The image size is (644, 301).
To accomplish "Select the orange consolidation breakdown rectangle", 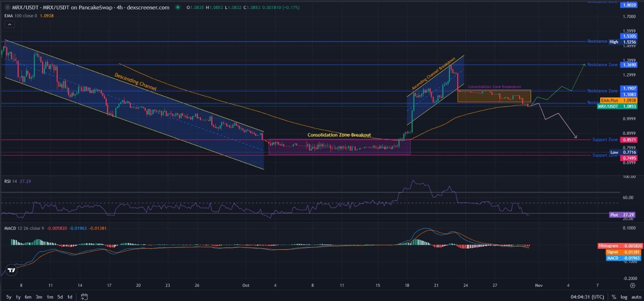I will 494,96.
